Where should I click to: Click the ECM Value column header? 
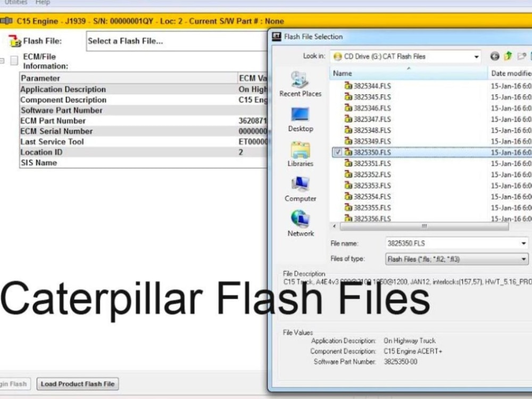click(252, 78)
